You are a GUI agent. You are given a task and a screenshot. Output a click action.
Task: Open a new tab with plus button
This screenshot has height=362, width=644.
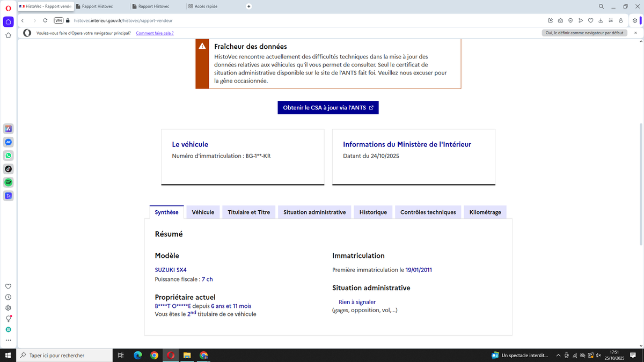point(248,6)
